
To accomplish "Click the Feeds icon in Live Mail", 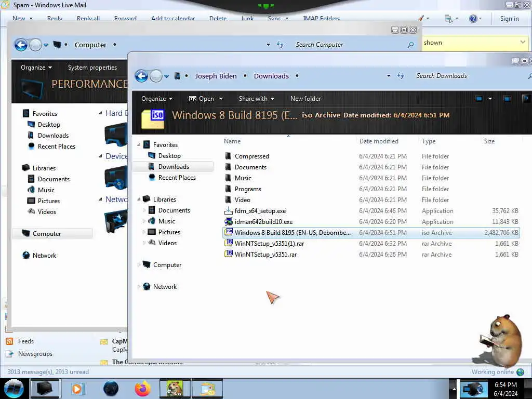I will point(9,341).
